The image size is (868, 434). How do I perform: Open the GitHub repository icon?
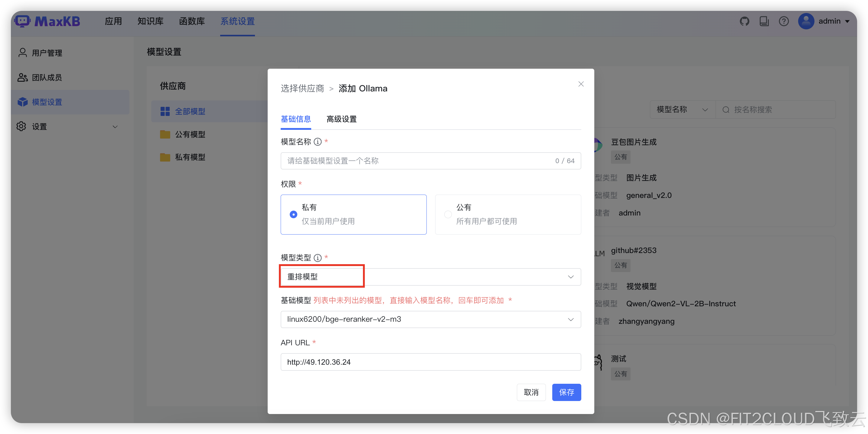(744, 21)
